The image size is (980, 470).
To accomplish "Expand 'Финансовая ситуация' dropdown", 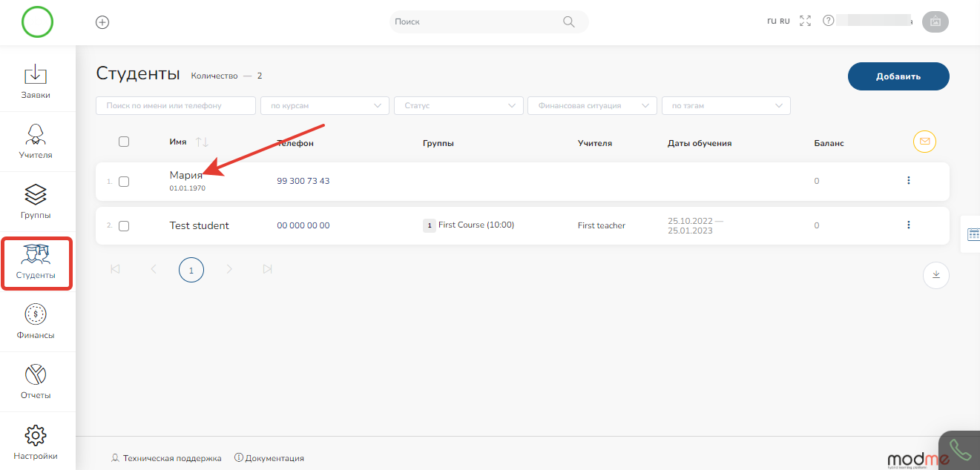I will coord(592,106).
